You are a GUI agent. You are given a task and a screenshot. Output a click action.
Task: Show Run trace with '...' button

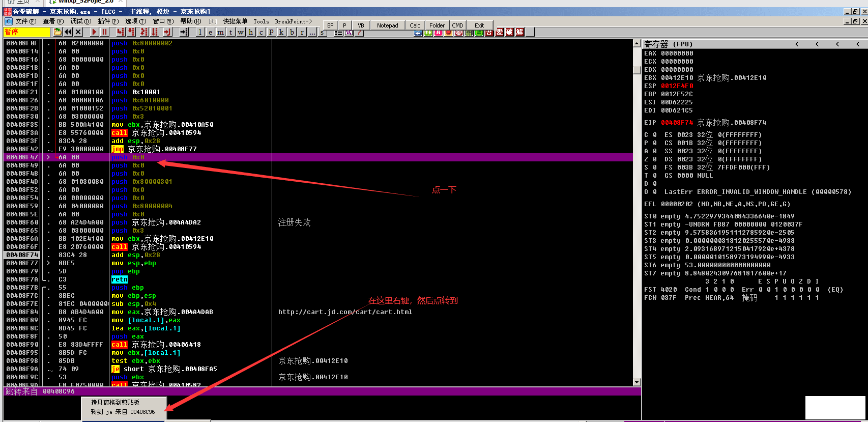tap(312, 32)
